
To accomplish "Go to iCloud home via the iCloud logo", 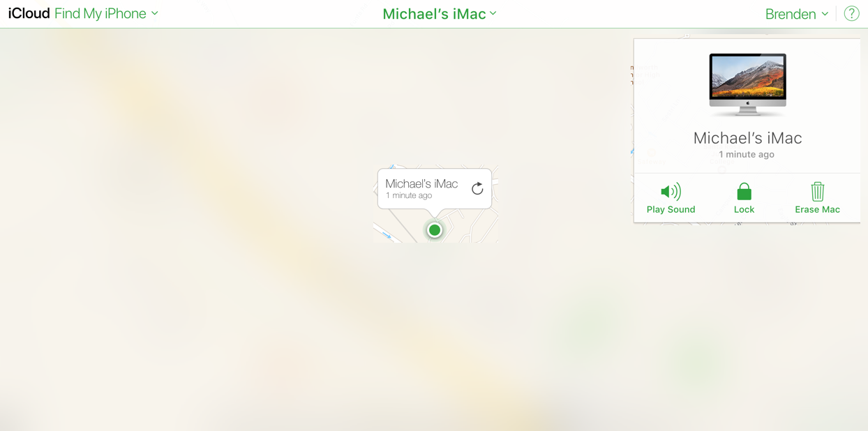I will tap(29, 13).
